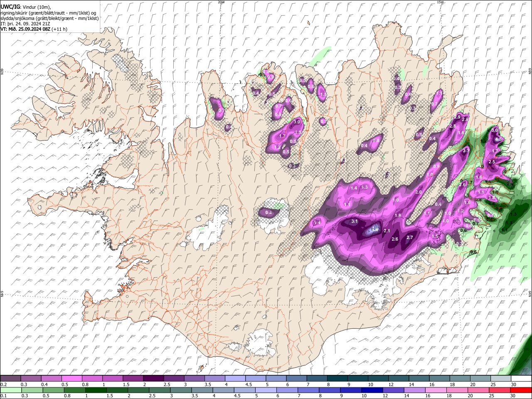Click the 'slydda/snjókoma' legend text line
Screen dimensions: 532x399
pos(50,18)
